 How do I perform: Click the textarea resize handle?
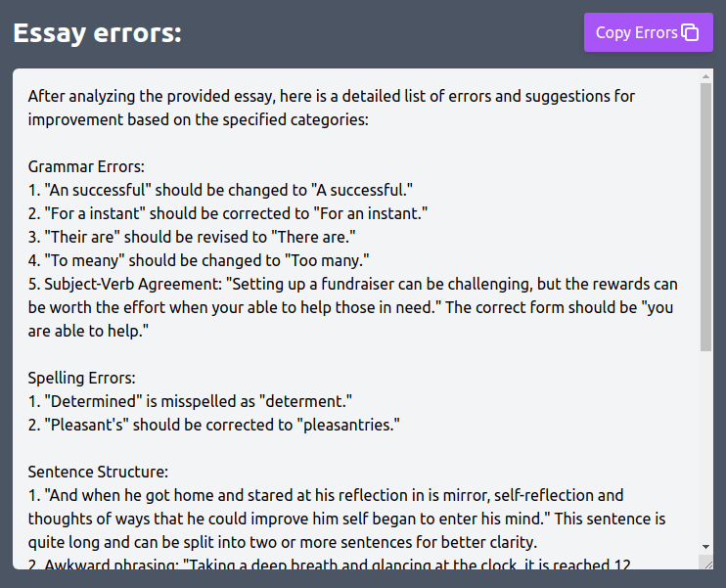pos(706,562)
